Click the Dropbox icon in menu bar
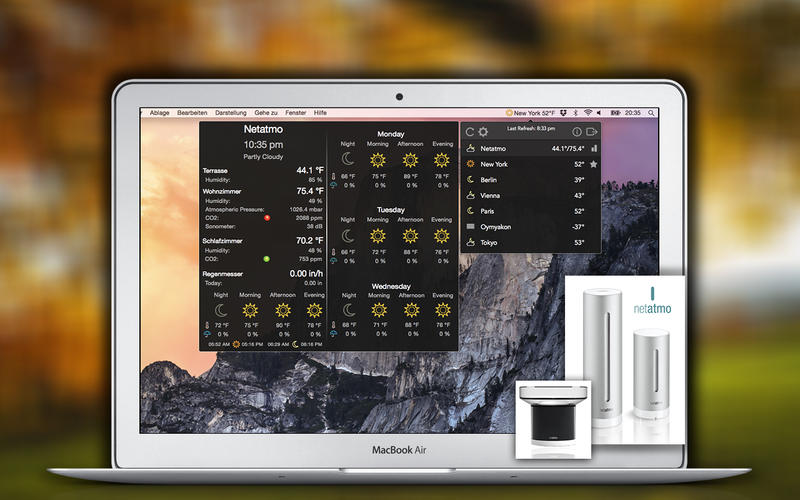This screenshot has height=500, width=800. click(x=564, y=113)
